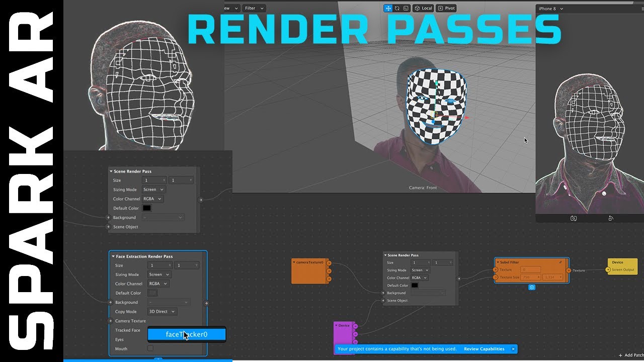This screenshot has height=362, width=644.
Task: Click blue expand handle below Face Extraction node
Action: (158, 359)
